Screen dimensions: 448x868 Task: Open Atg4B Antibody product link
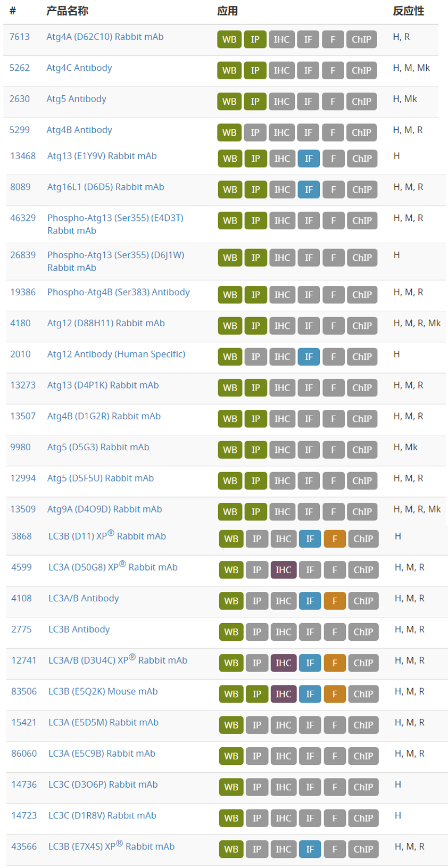[x=79, y=130]
